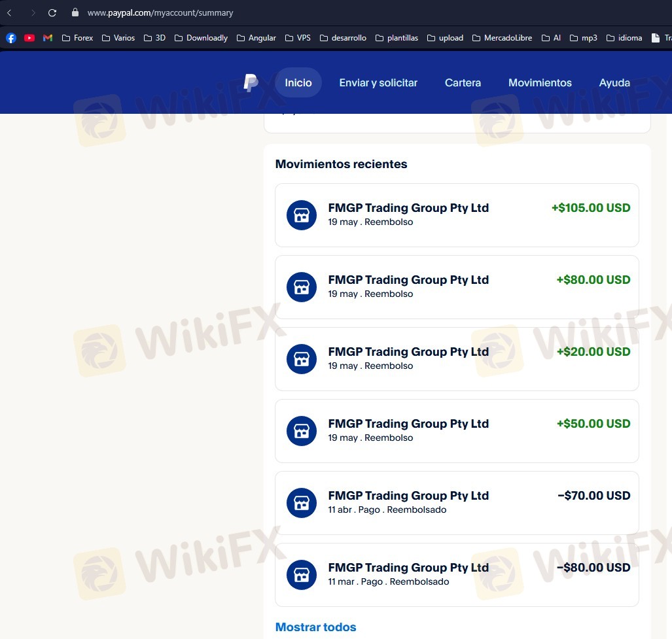Open the VPS bookmarks folder
Screen dimensions: 672x639
pyautogui.click(x=298, y=38)
